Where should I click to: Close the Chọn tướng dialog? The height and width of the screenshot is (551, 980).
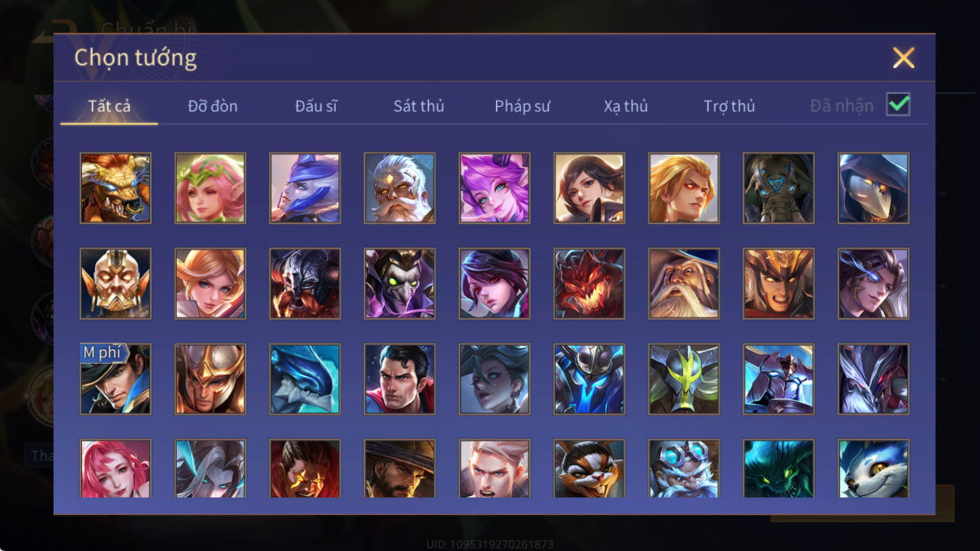(903, 58)
